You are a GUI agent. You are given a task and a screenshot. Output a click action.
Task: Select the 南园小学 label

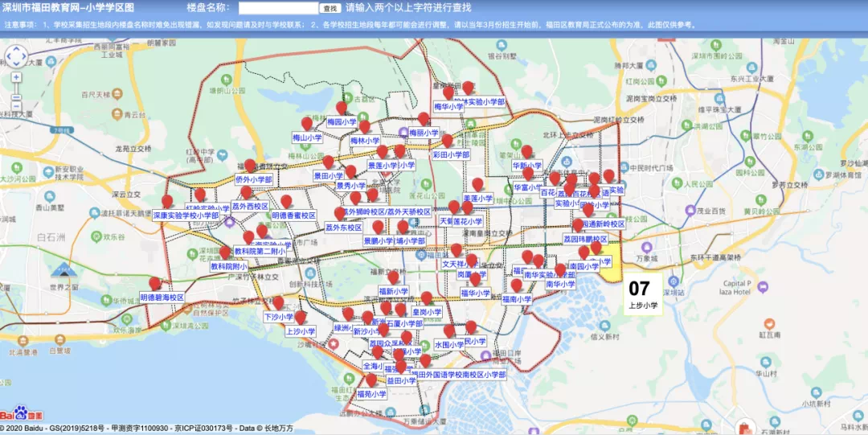click(x=584, y=266)
